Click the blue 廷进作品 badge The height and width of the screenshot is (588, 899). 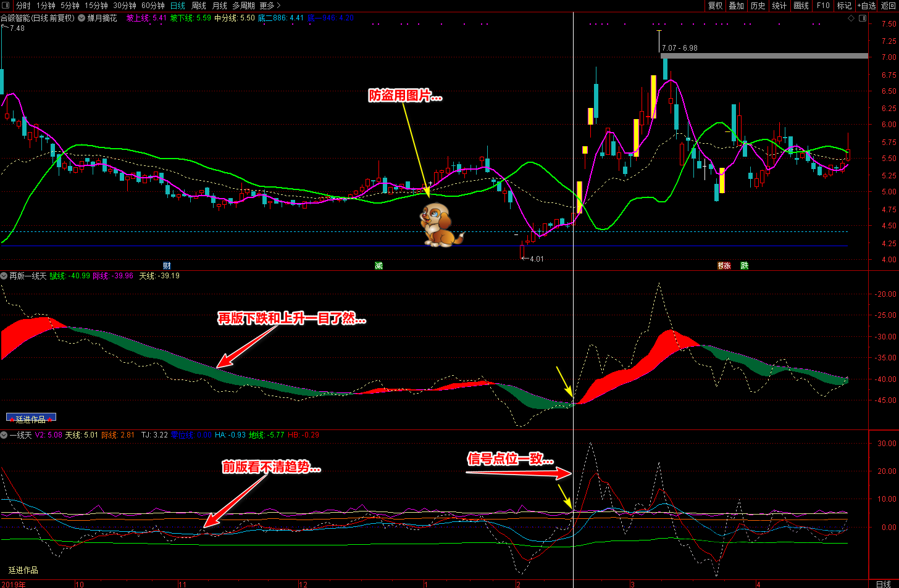click(31, 418)
